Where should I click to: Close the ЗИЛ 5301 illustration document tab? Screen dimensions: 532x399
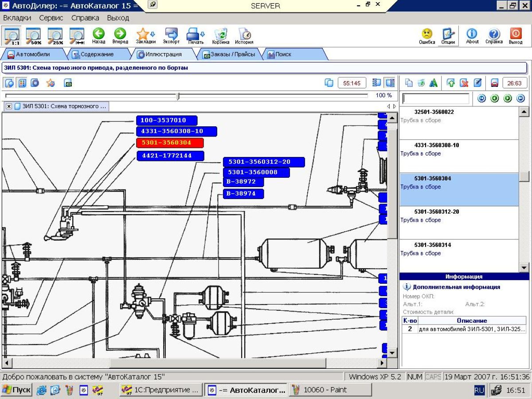9,106
